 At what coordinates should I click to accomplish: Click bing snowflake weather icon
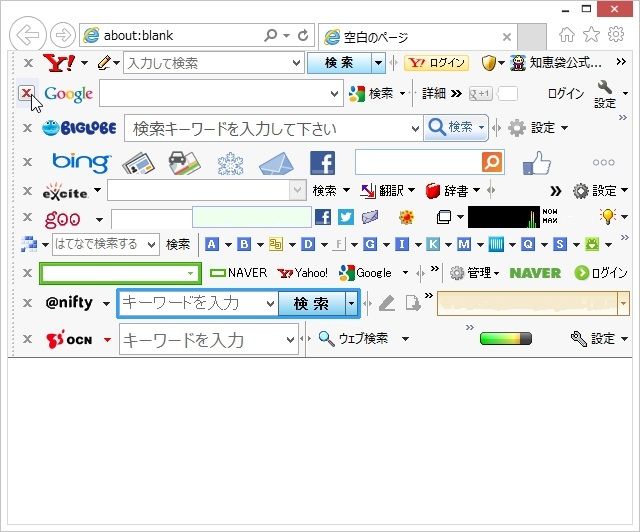(231, 163)
